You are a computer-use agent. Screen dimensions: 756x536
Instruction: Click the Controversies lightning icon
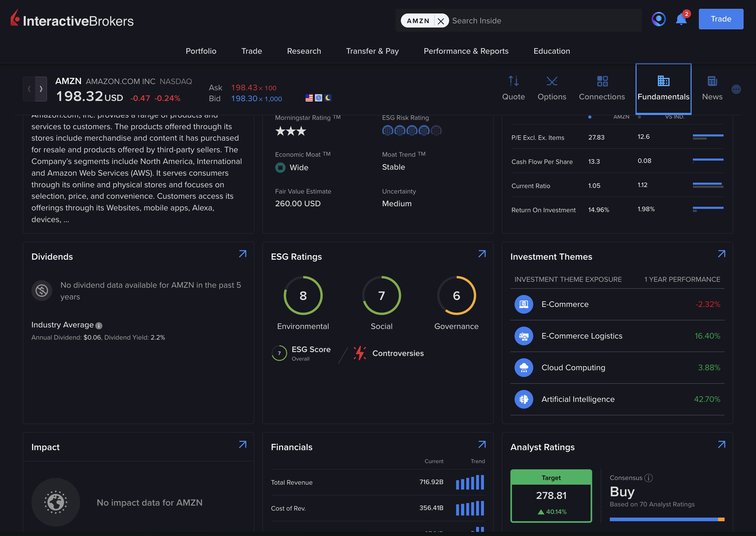click(360, 353)
